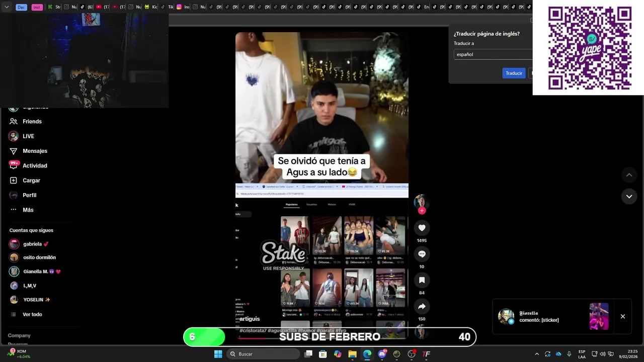Viewport: 644px width, 362px height.
Task: Seek on the video progress bar
Action: 322,337
